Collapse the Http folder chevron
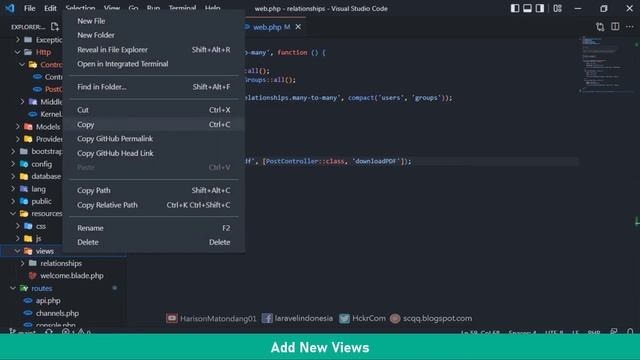 tap(18, 52)
